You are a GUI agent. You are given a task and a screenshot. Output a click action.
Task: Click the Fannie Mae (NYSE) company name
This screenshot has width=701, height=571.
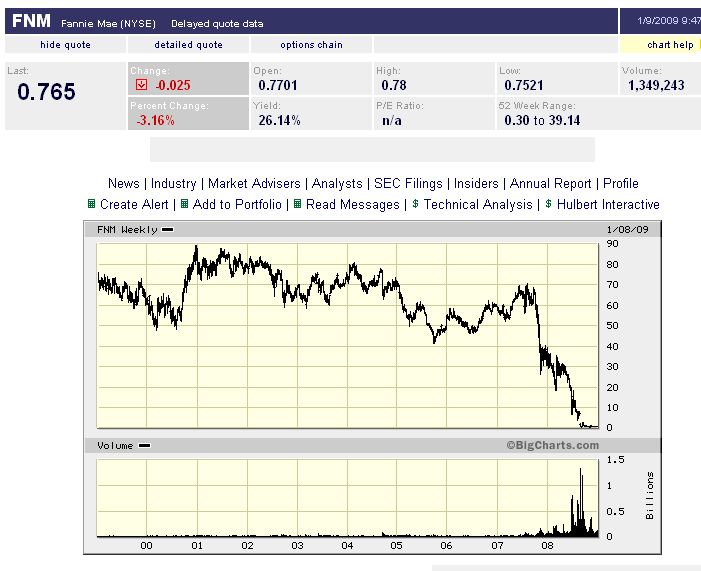[109, 23]
